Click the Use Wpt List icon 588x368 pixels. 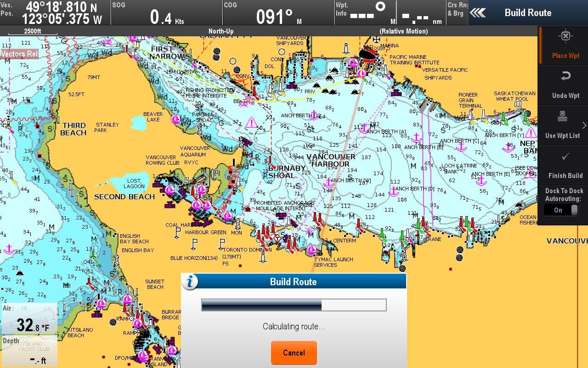click(562, 116)
